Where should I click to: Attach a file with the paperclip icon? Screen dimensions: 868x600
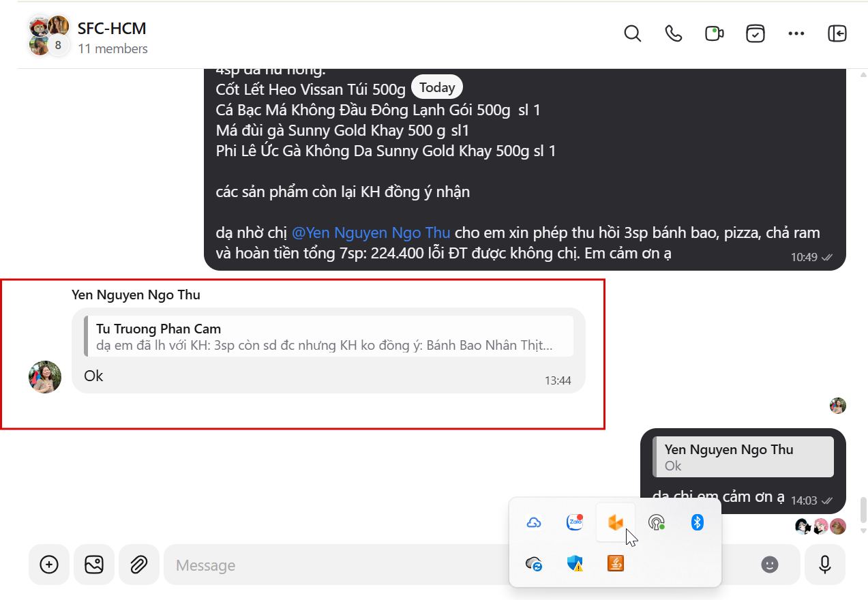[139, 565]
